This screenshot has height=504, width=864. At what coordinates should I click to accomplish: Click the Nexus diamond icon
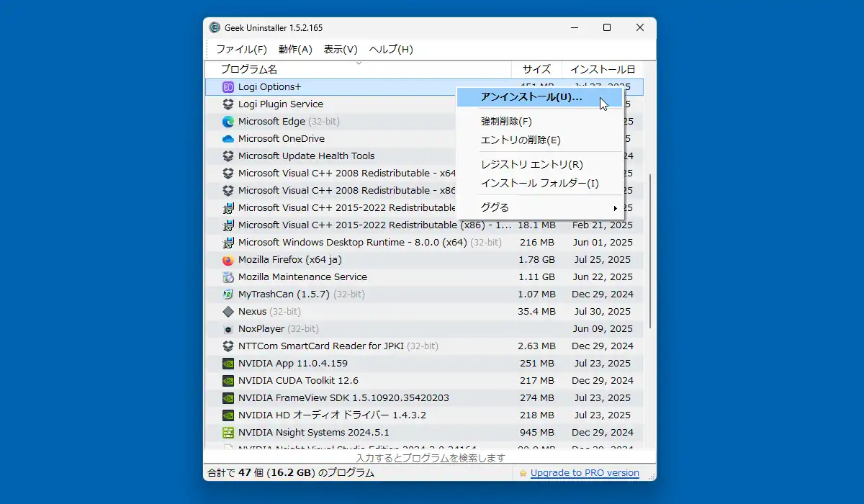pos(228,312)
